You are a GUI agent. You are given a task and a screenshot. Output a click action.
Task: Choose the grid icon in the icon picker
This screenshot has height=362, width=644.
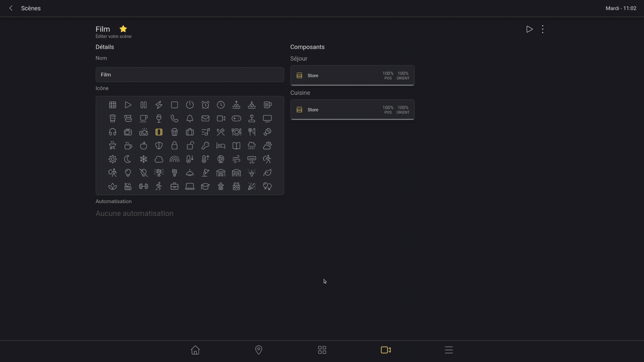pos(113,105)
